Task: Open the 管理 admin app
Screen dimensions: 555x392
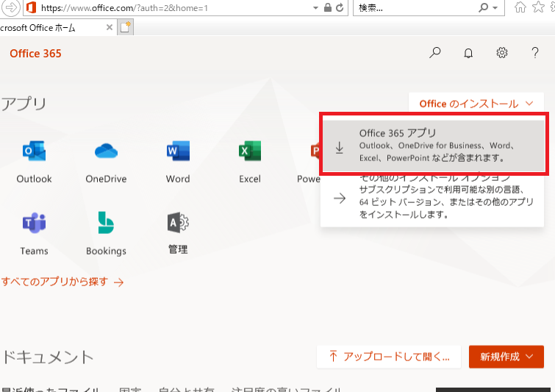Action: (178, 224)
